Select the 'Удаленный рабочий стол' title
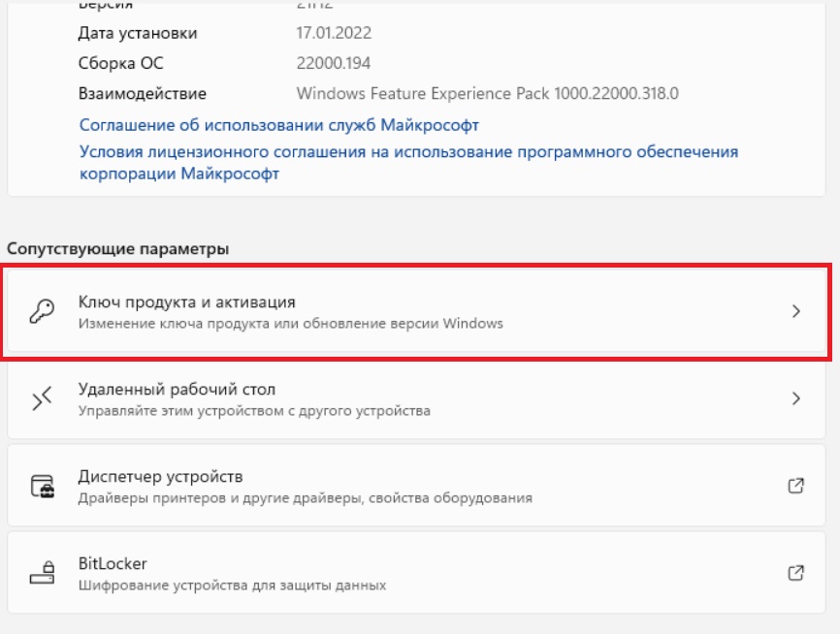 [x=177, y=390]
